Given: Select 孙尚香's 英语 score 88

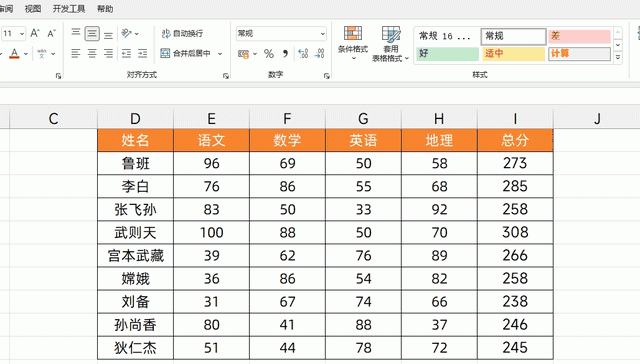Looking at the screenshot, I should 363,325.
